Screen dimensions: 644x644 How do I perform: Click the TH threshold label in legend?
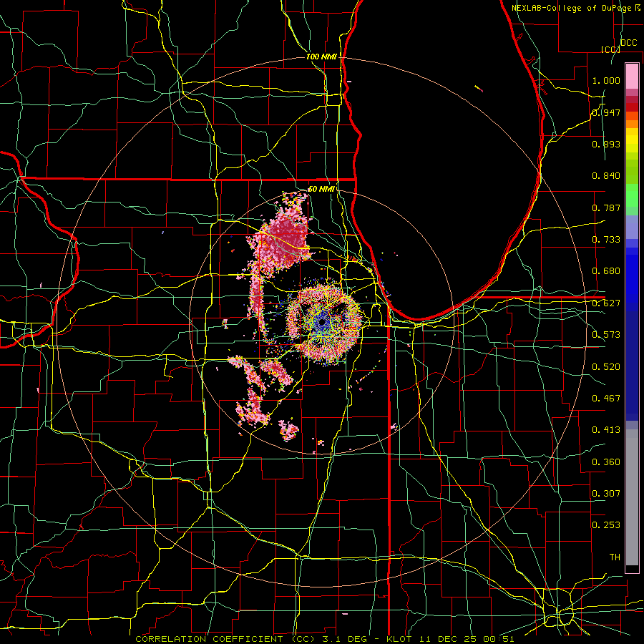615,557
